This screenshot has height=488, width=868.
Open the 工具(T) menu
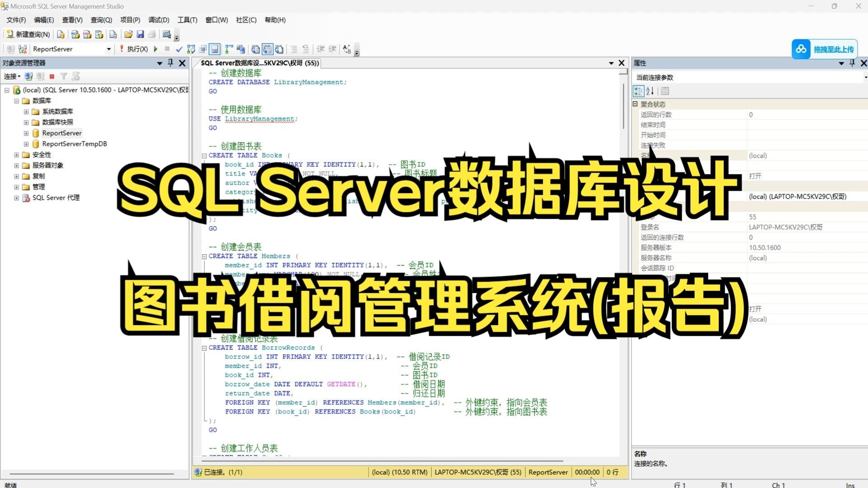click(187, 20)
